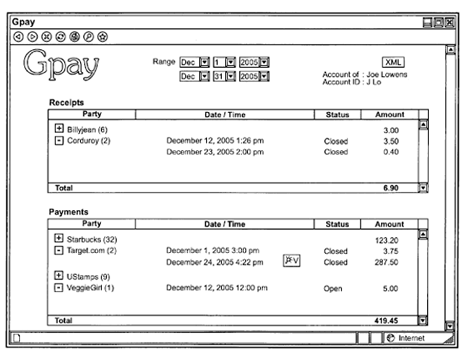Expand the UStamps (9) payments group

pos(59,275)
